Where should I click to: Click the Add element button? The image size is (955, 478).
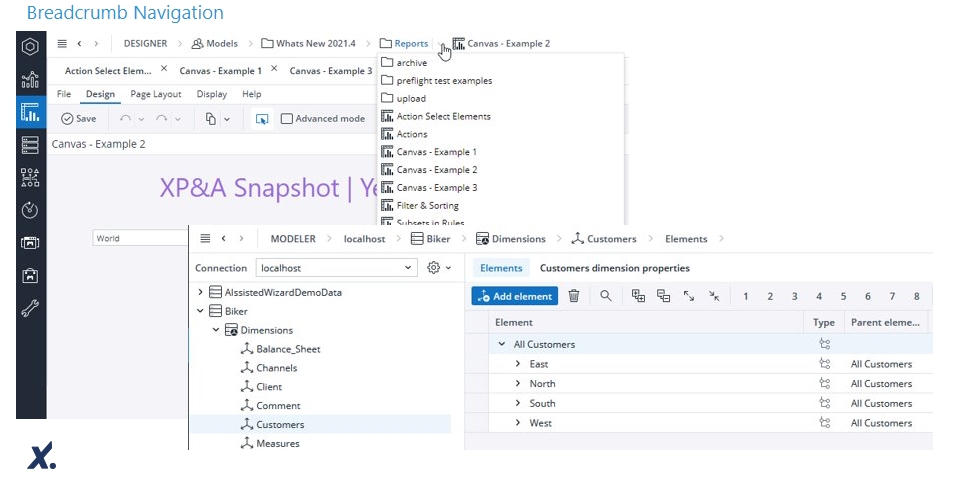[x=514, y=296]
